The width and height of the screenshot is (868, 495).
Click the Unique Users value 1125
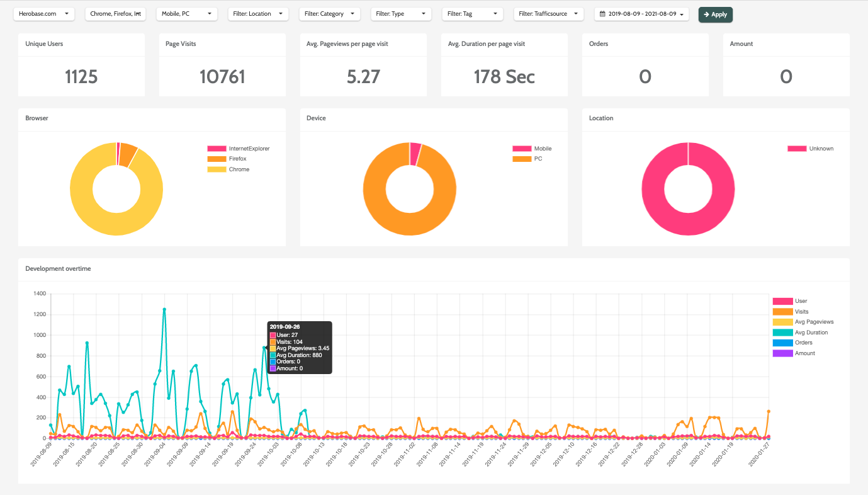tap(81, 77)
